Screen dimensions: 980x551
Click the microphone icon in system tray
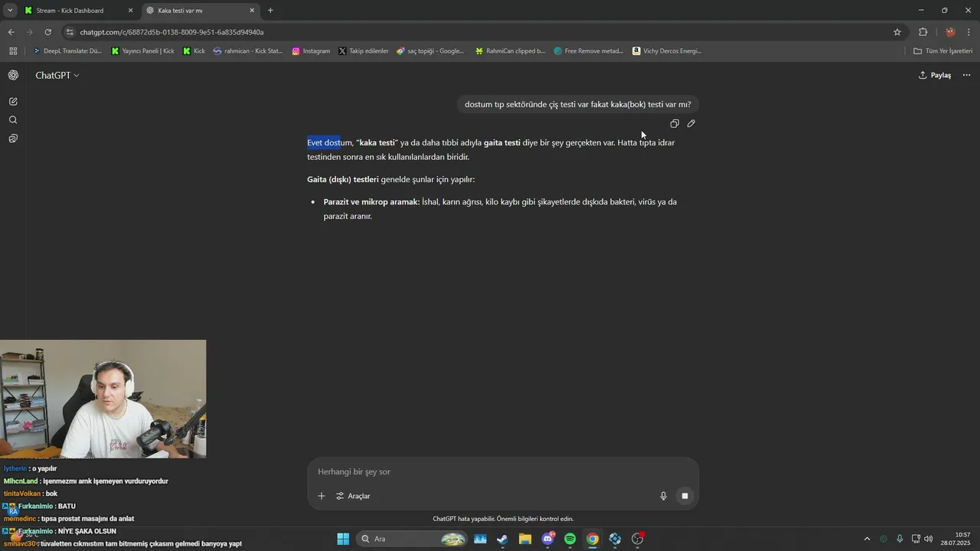pyautogui.click(x=900, y=539)
